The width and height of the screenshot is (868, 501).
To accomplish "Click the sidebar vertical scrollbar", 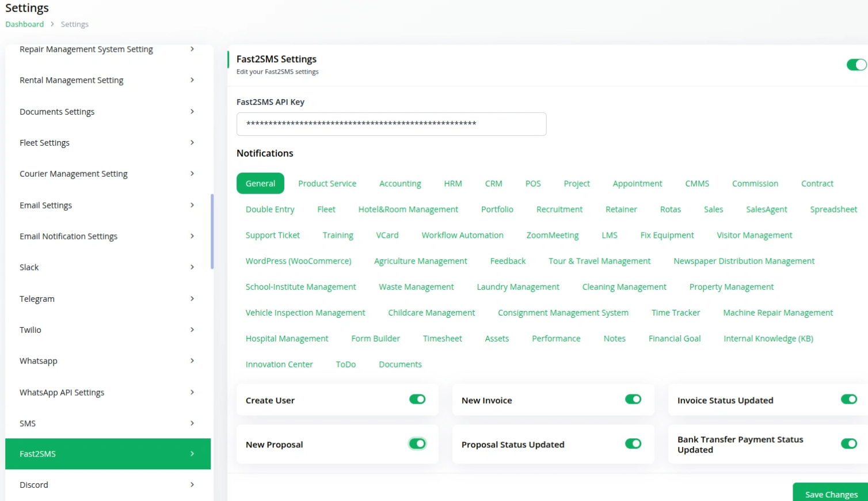I will tap(212, 231).
